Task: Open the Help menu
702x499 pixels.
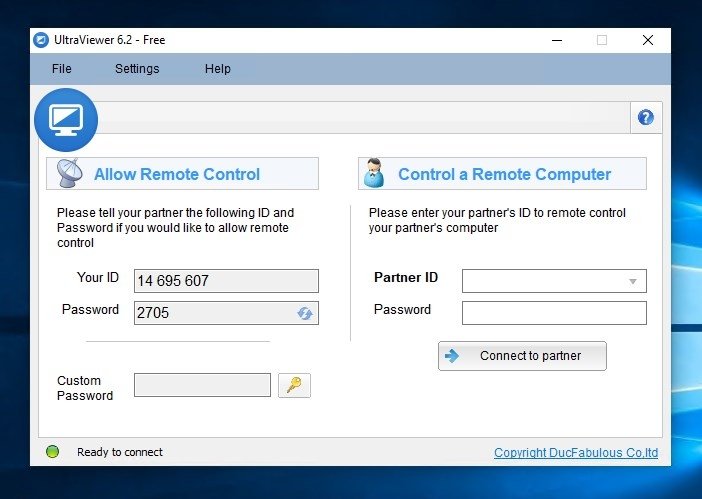Action: click(x=218, y=68)
